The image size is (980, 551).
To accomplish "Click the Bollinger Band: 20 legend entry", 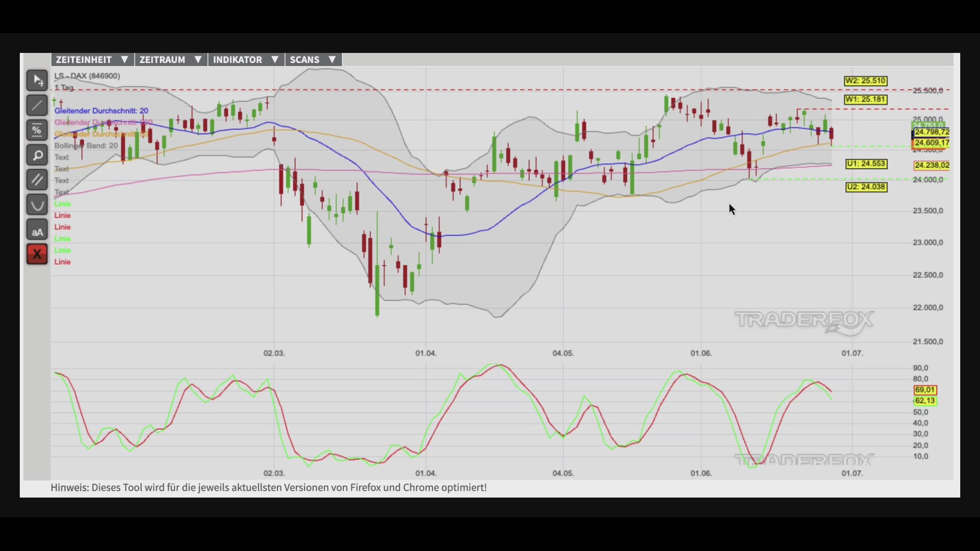I will (86, 145).
